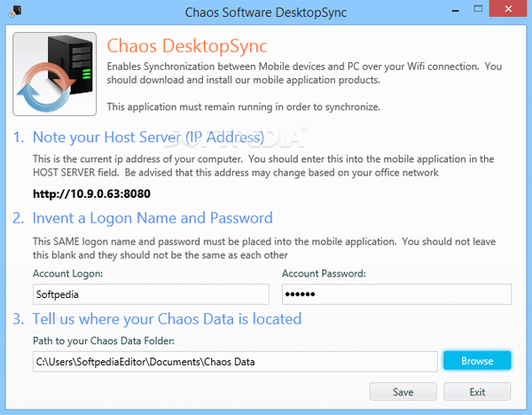Focus the Account Password field

coord(396,294)
